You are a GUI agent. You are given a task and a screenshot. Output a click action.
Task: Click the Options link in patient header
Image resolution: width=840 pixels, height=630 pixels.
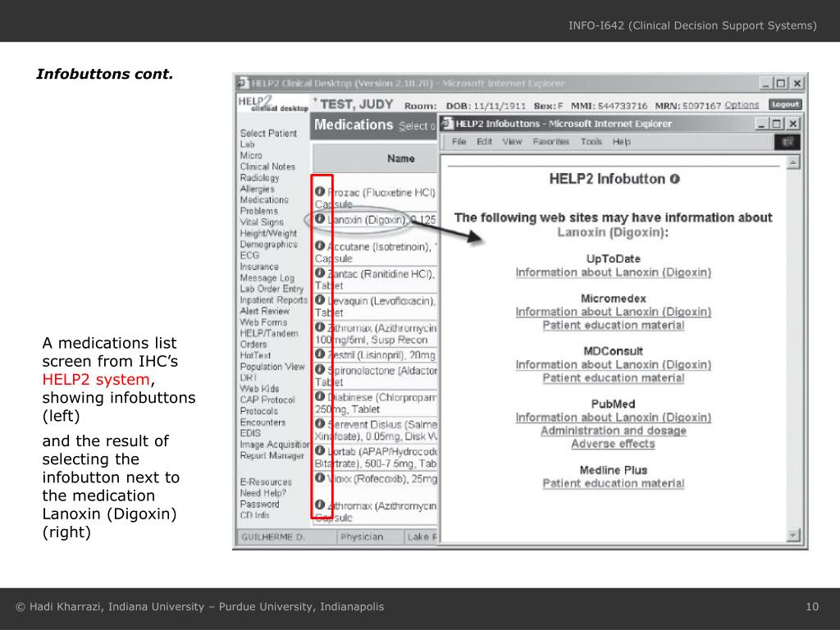coord(742,105)
